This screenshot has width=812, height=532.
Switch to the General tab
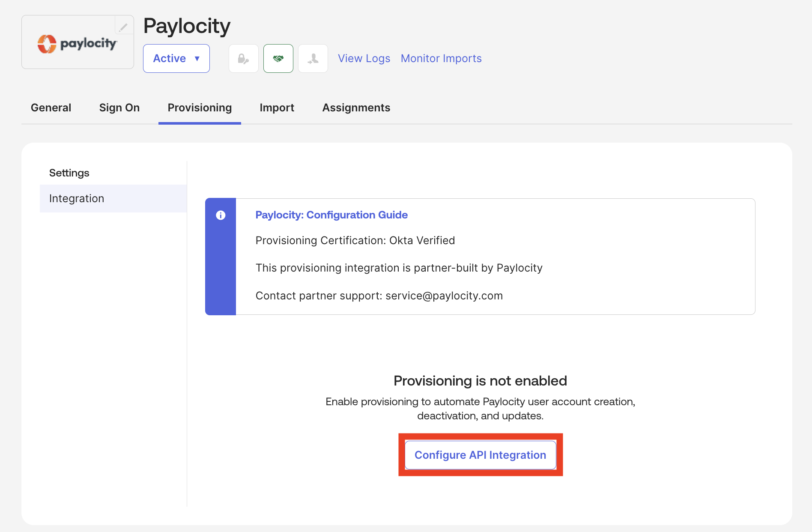(51, 108)
